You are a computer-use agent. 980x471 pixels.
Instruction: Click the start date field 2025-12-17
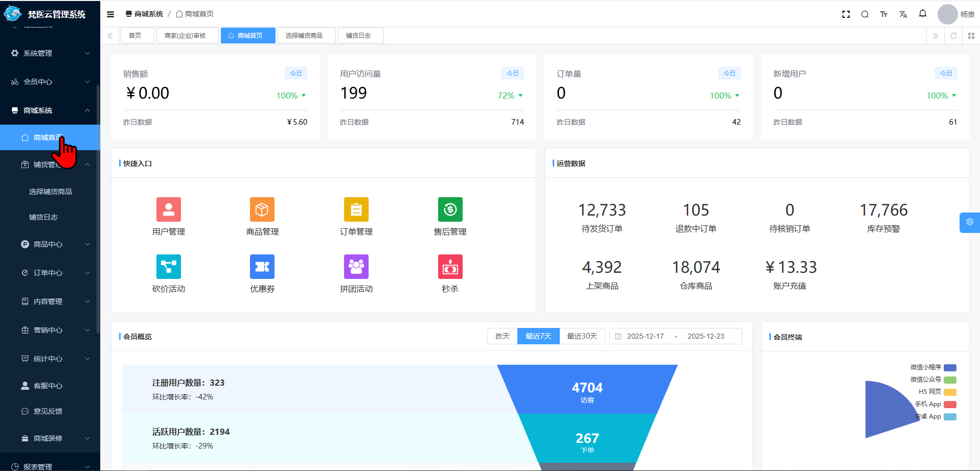645,336
